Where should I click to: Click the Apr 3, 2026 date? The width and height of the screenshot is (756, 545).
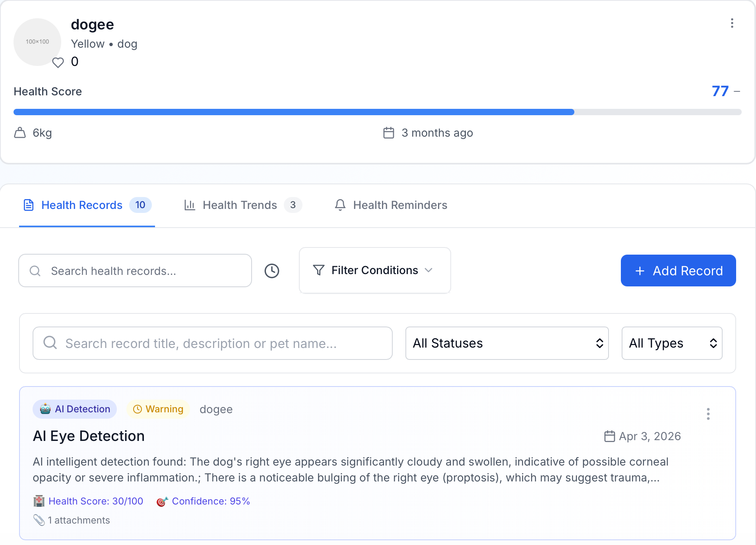pyautogui.click(x=649, y=436)
